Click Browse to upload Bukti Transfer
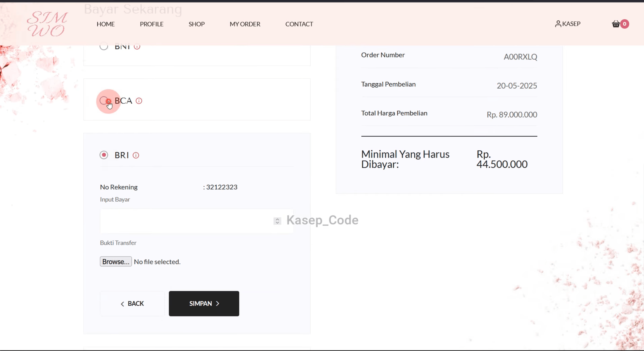The width and height of the screenshot is (644, 351). pyautogui.click(x=116, y=262)
